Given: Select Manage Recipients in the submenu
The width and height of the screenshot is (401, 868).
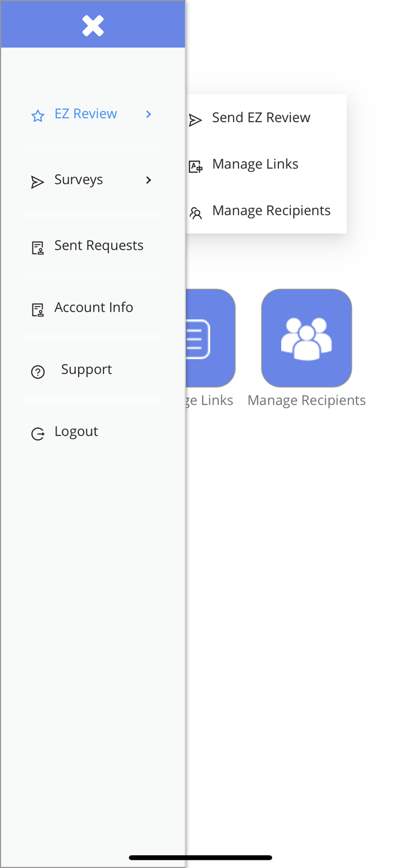Looking at the screenshot, I should click(271, 211).
